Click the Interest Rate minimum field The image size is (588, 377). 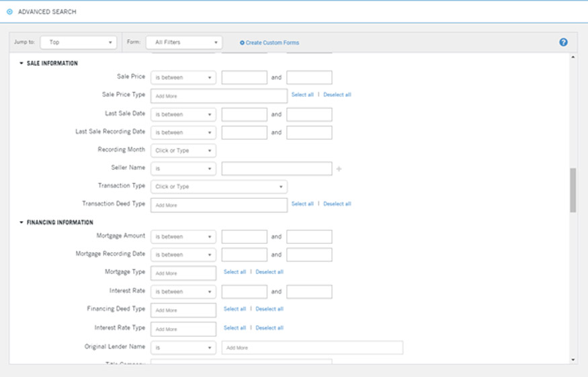tap(244, 292)
